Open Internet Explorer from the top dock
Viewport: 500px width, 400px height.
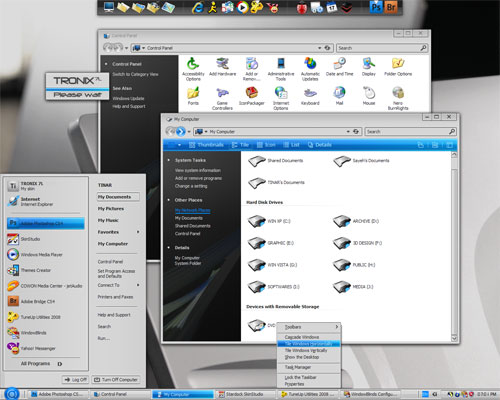(198, 7)
